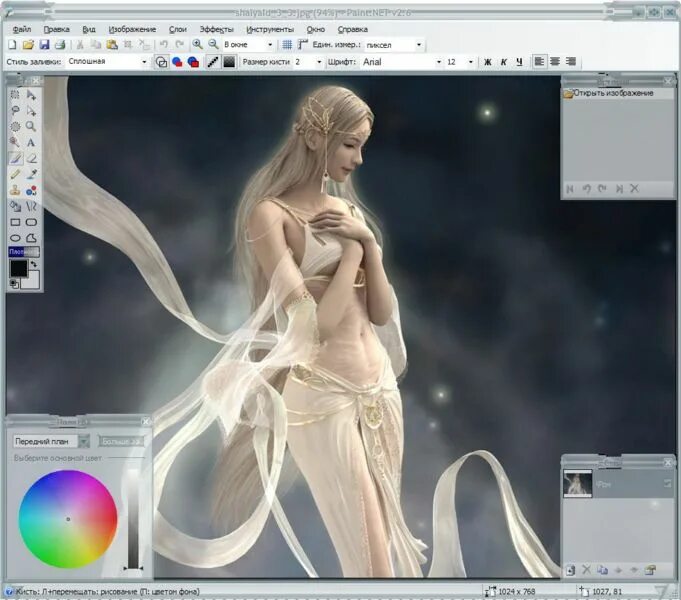Image resolution: width=681 pixels, height=600 pixels.
Task: Open the Arial font dropdown
Action: [439, 62]
